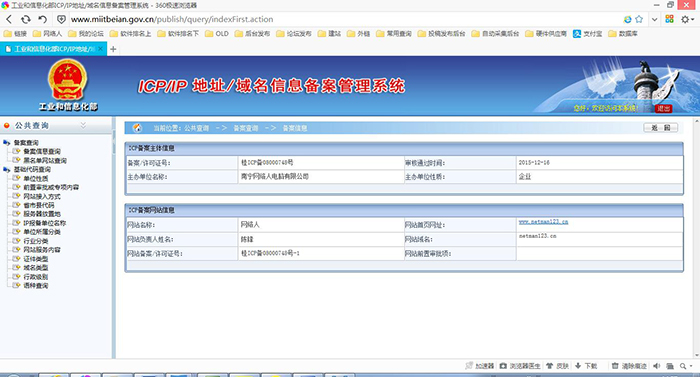Open the 建站 bookmark folder

tap(329, 34)
